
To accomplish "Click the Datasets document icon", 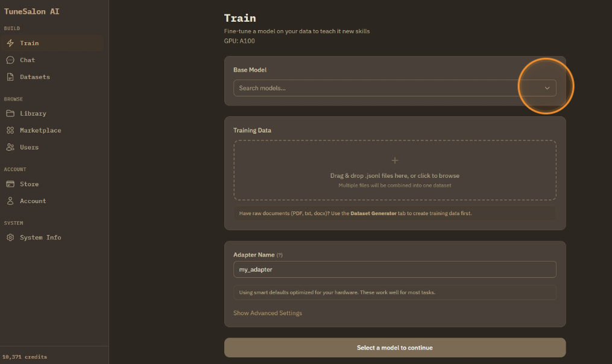I will (x=10, y=77).
